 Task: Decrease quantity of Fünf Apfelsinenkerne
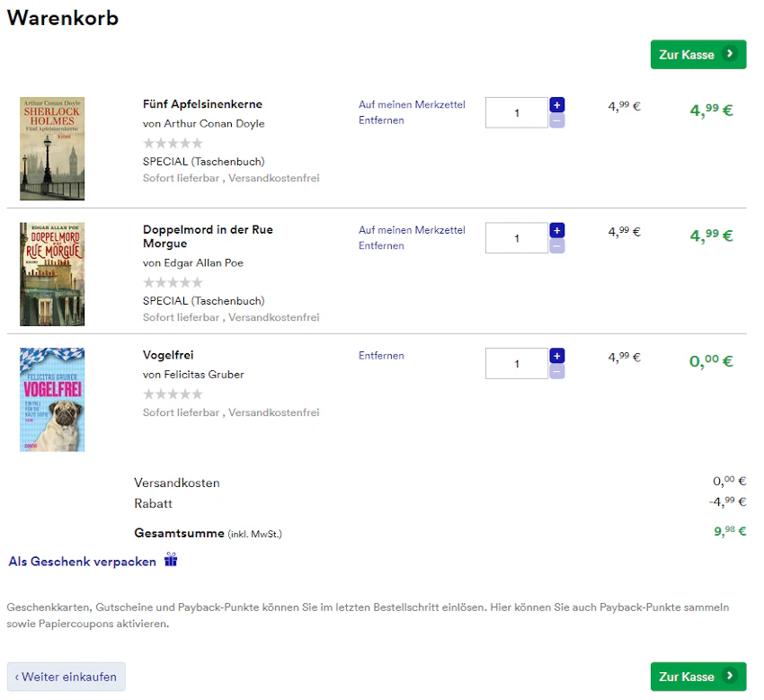coord(557,120)
